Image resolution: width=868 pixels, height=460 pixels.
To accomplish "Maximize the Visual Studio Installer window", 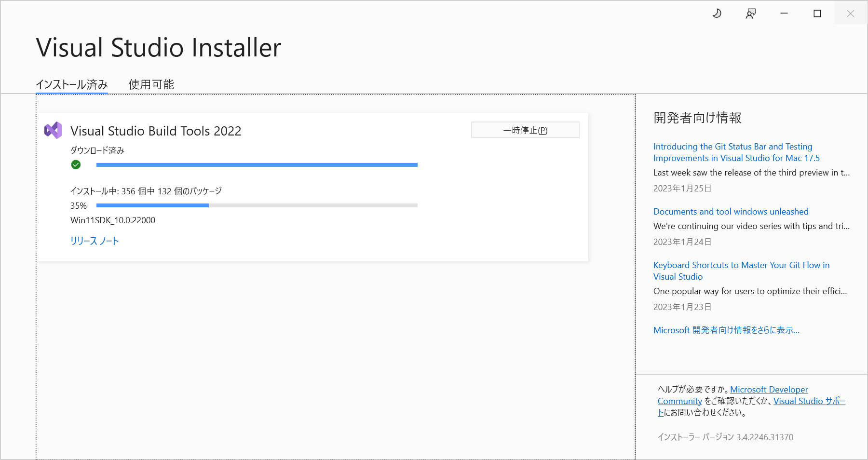I will point(817,14).
